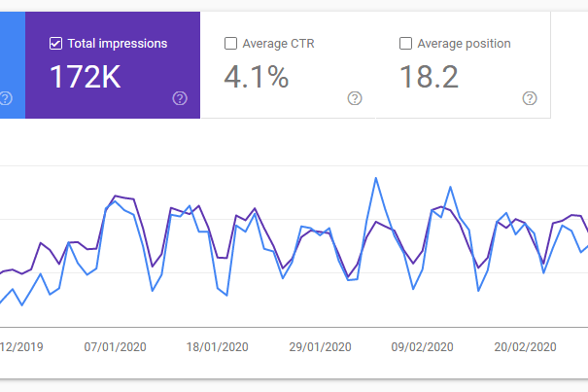Click the 29/01/2020 date axis label

[x=320, y=347]
